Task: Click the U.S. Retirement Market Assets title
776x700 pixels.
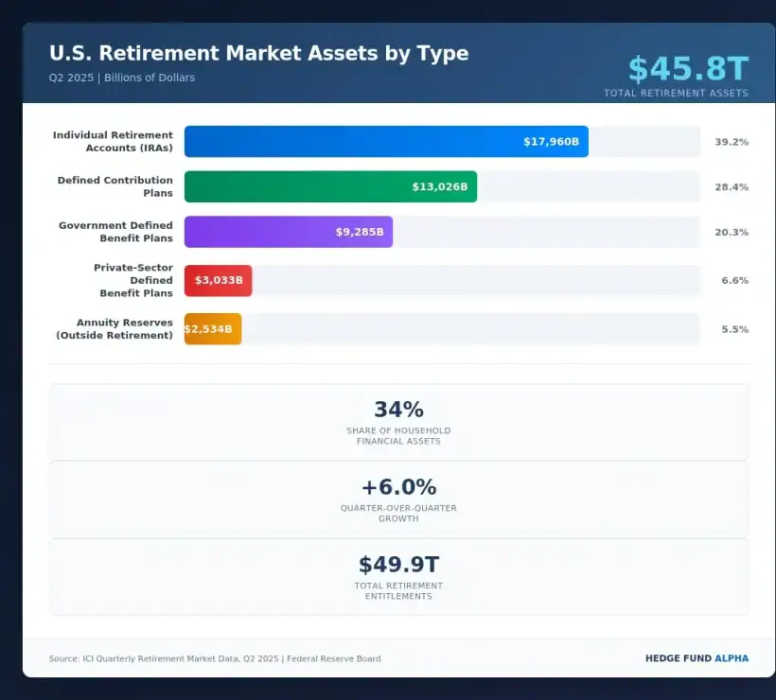Action: (260, 53)
